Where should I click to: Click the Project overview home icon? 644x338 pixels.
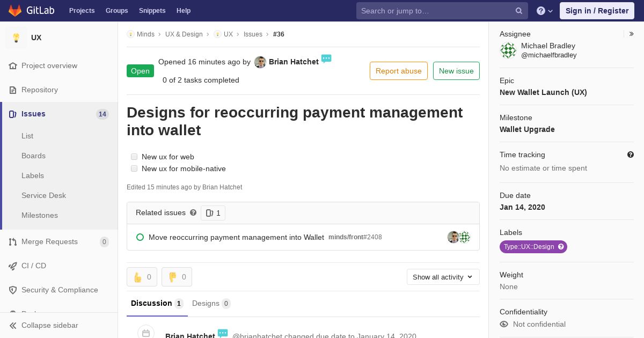tap(13, 65)
